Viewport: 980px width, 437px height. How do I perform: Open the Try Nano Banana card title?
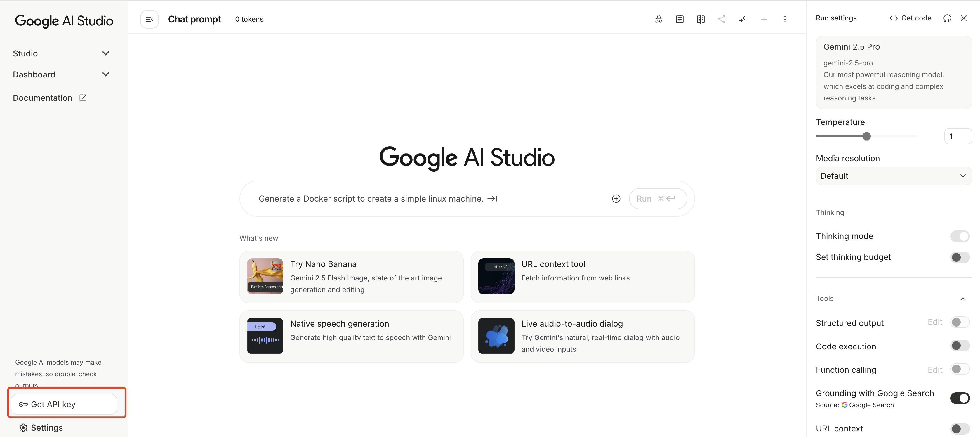pos(323,264)
